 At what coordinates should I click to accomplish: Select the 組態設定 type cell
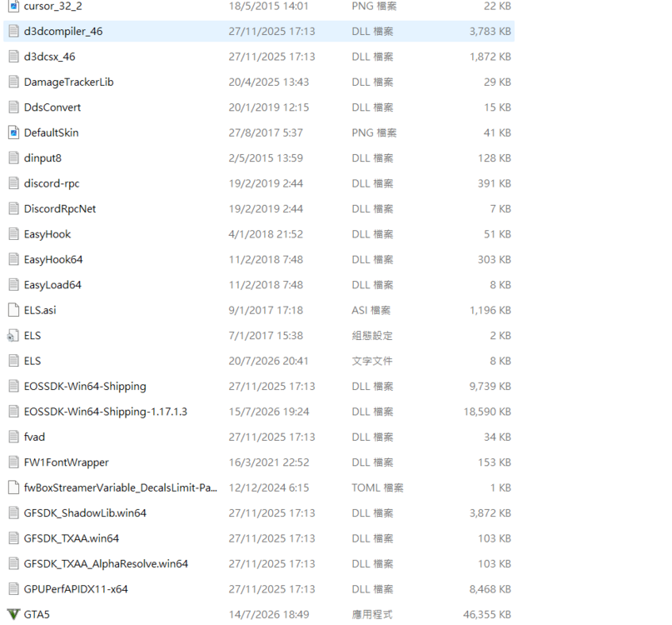[x=372, y=336]
